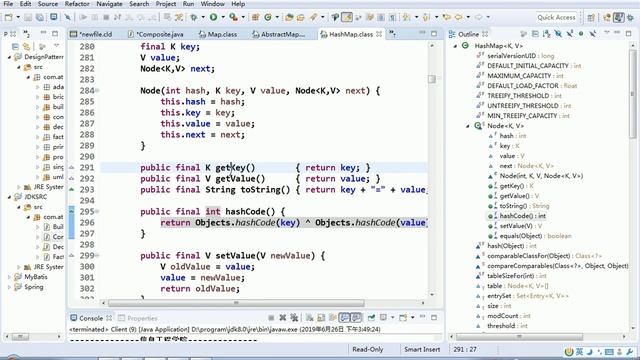Expand the MyBatis project
The height and width of the screenshot is (360, 640).
(9, 277)
